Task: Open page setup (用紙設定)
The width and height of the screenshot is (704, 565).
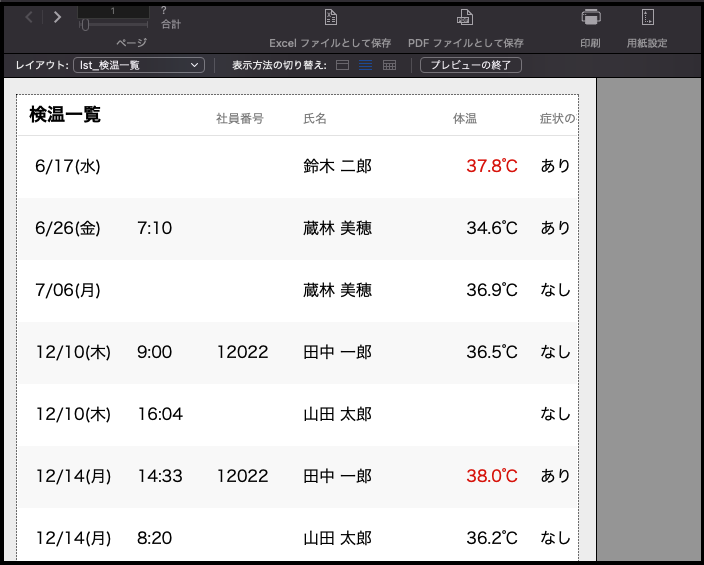Action: 647,18
